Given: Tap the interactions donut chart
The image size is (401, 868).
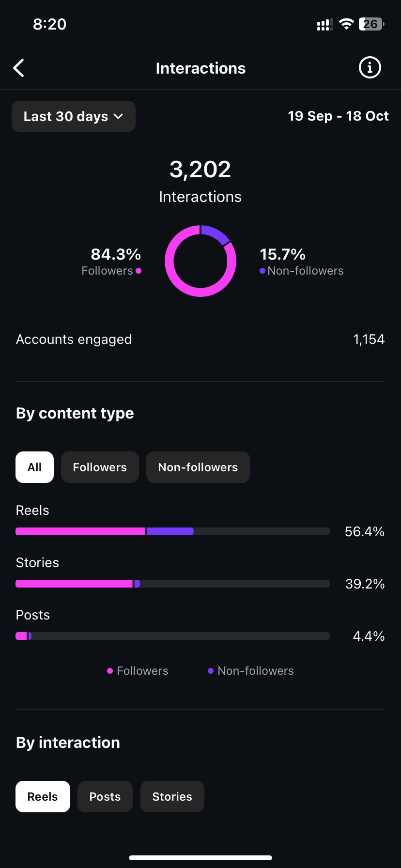Looking at the screenshot, I should pos(200,261).
